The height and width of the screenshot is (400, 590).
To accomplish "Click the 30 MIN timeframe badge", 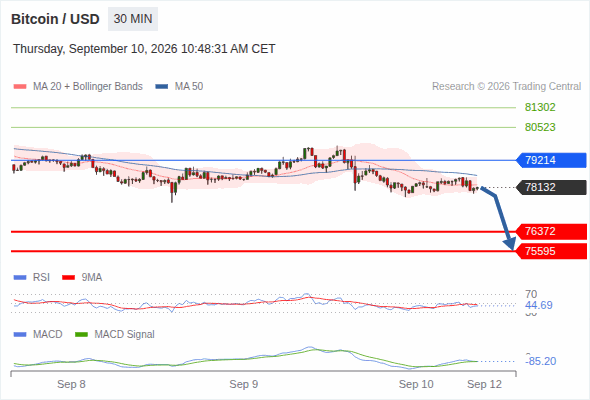I will click(x=133, y=19).
